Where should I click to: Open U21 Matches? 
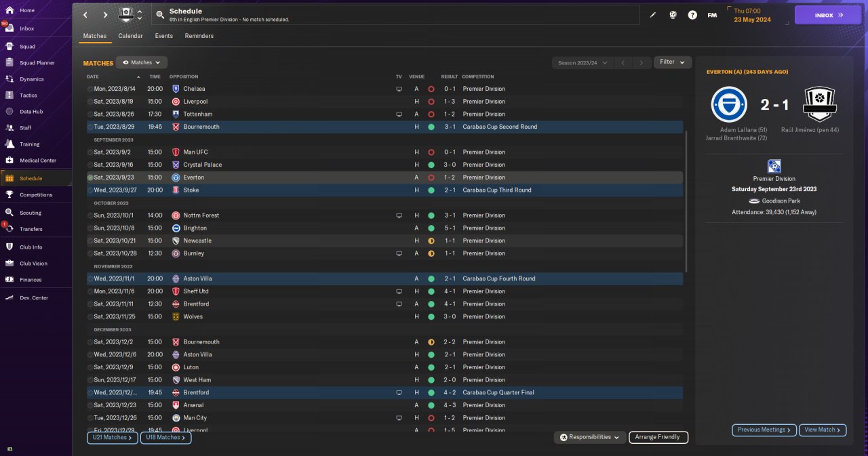[113, 438]
